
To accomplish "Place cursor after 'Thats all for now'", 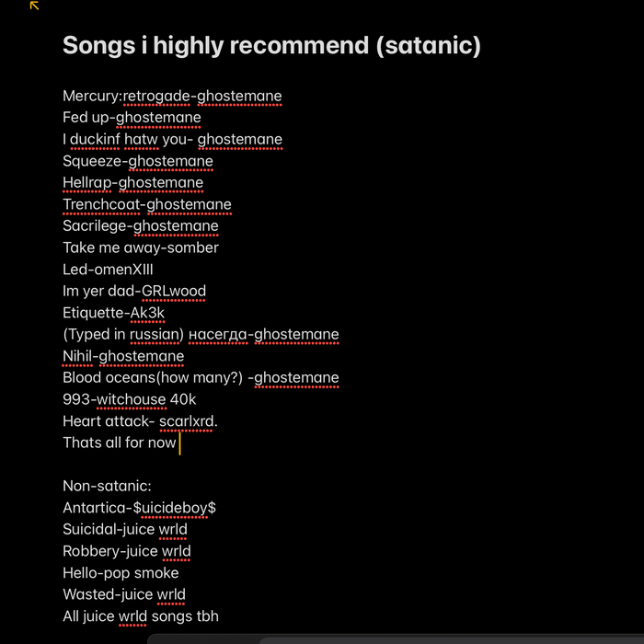I will click(x=178, y=443).
